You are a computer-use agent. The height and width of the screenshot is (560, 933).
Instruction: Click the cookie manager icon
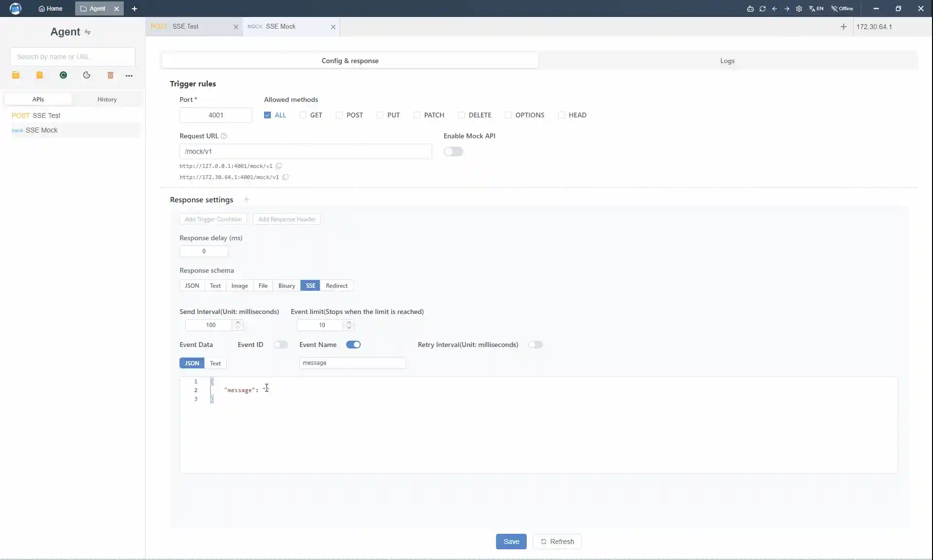click(x=86, y=75)
